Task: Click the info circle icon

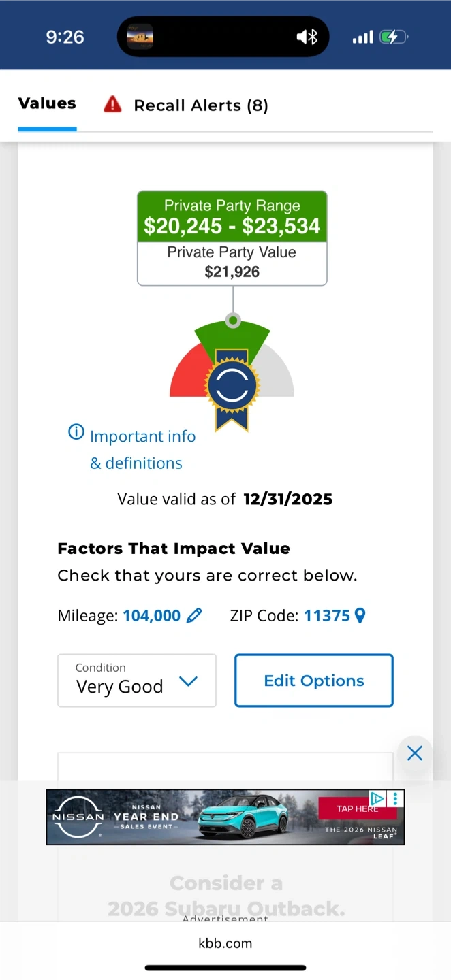Action: click(x=76, y=432)
